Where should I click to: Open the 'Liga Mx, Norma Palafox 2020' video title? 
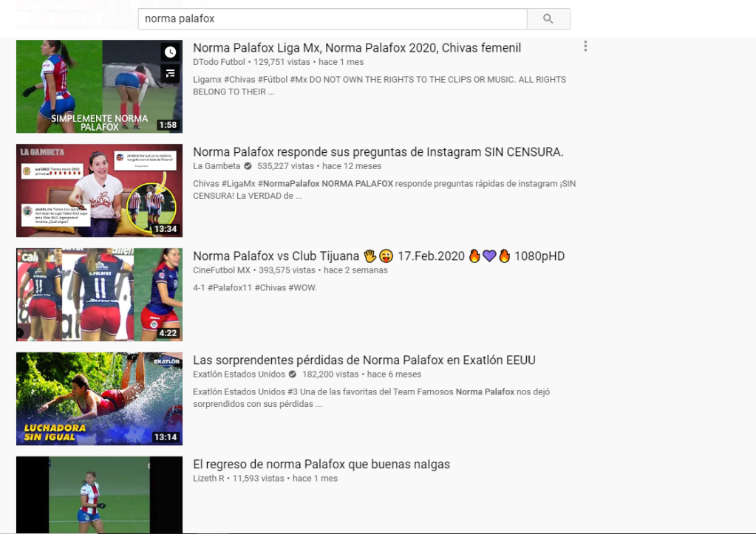(357, 48)
